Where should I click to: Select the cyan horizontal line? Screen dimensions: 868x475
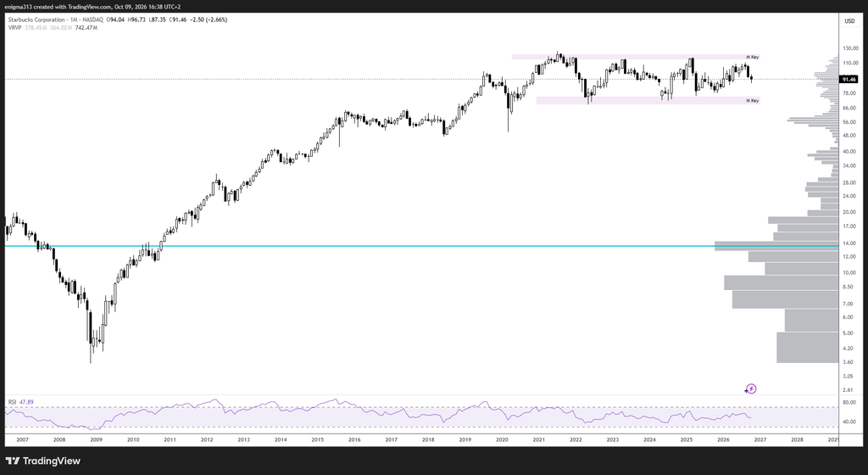[420, 246]
